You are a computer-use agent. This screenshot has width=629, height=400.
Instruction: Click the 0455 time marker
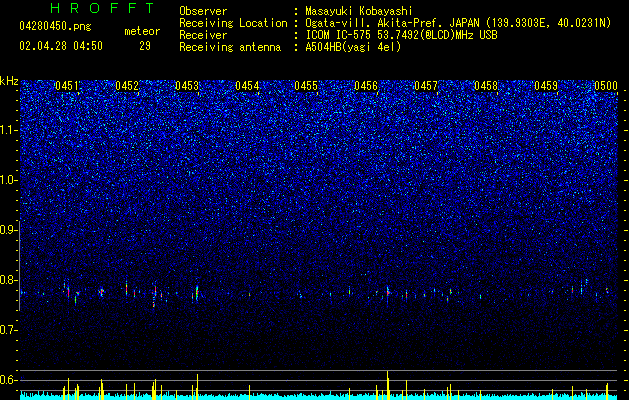tap(306, 86)
